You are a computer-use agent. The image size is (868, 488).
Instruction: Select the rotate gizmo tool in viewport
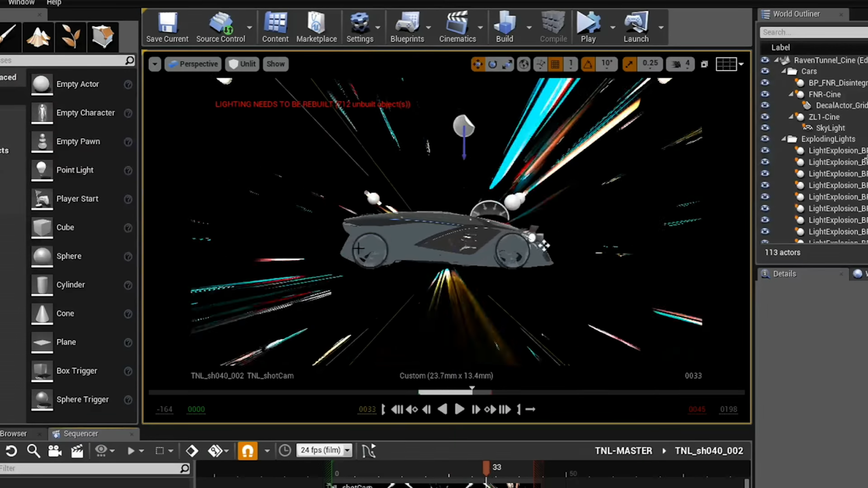coord(493,64)
